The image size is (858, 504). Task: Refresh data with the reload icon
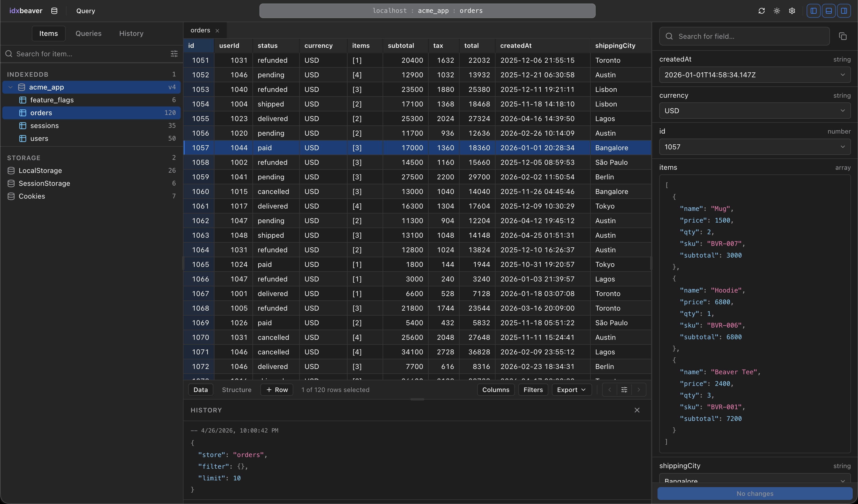click(x=762, y=11)
